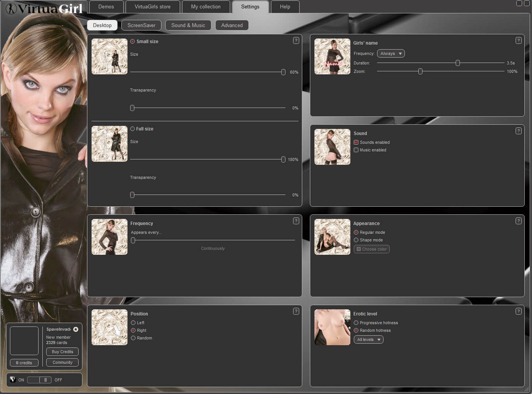
Task: Enable the Music enabled checkbox
Action: 356,150
